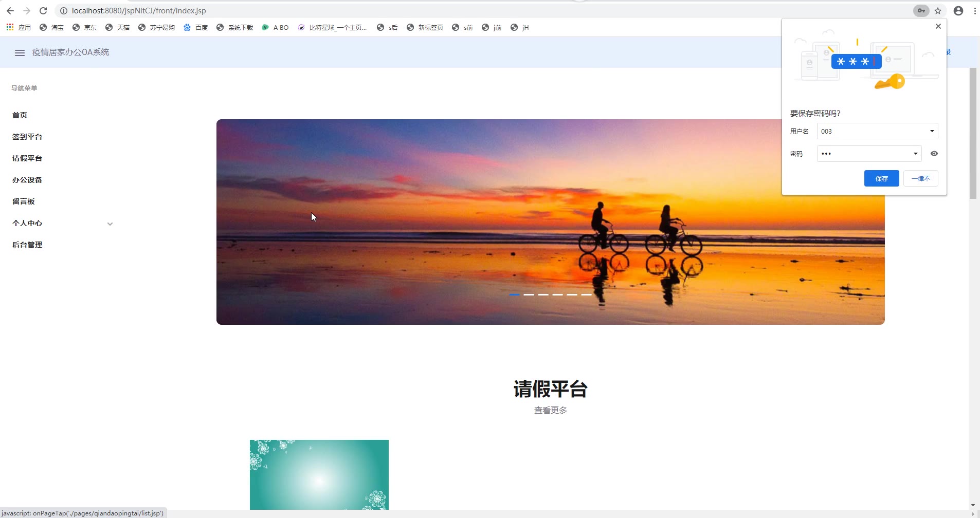980x518 pixels.
Task: Open the 应用 apps bookmark
Action: [19, 27]
